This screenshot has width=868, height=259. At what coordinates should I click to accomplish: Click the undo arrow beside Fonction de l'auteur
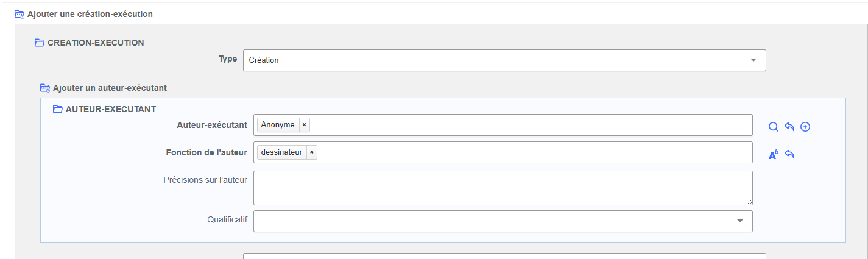pos(789,155)
